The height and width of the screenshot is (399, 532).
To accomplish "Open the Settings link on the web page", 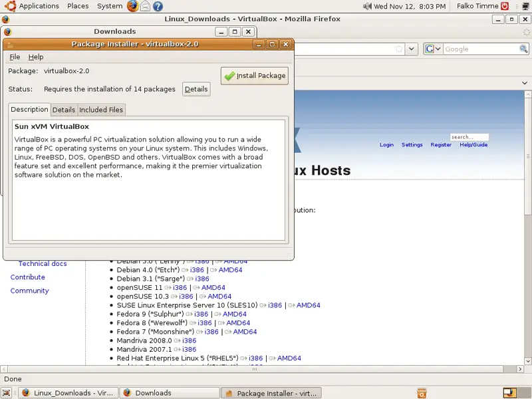I will click(412, 144).
